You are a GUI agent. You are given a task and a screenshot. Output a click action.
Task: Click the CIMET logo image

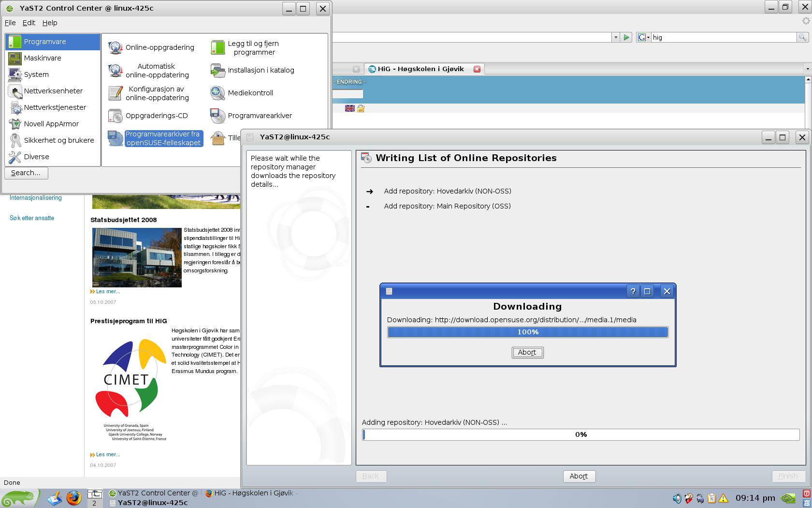(x=130, y=389)
